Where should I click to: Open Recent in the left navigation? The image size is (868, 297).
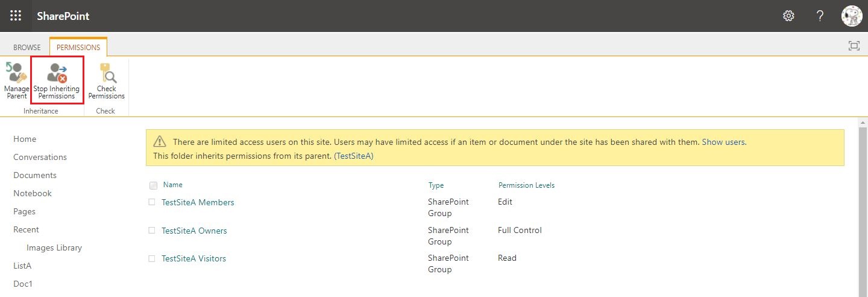(26, 229)
